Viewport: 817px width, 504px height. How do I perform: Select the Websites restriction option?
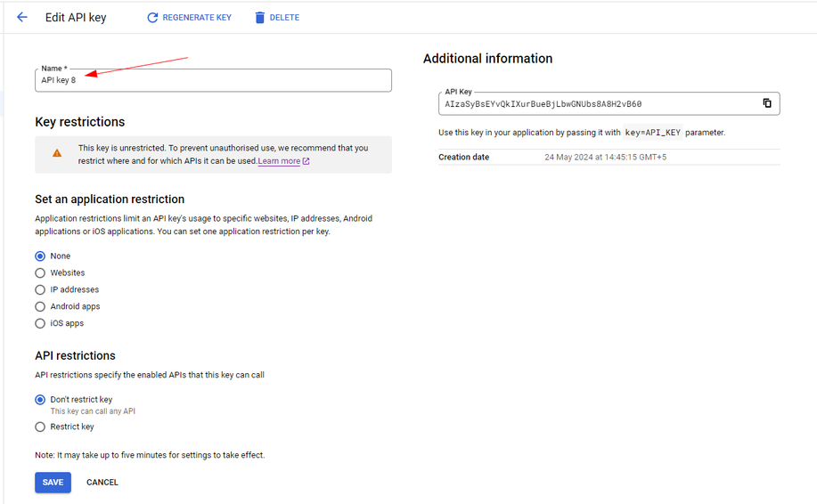tap(40, 272)
